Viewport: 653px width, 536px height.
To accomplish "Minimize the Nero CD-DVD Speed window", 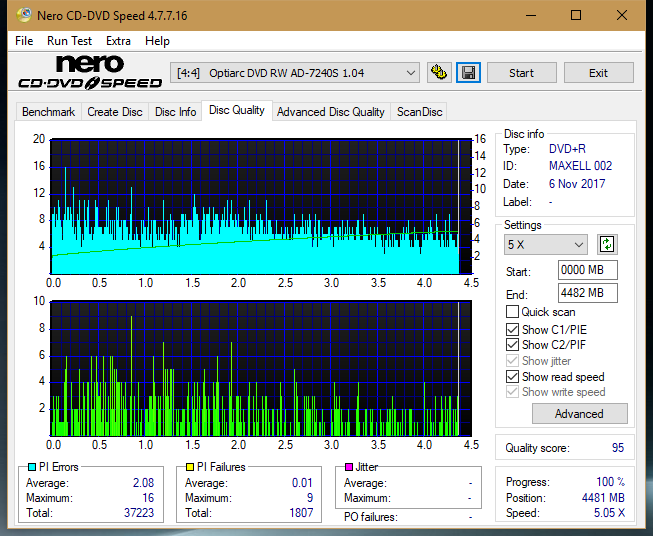I will click(x=531, y=15).
